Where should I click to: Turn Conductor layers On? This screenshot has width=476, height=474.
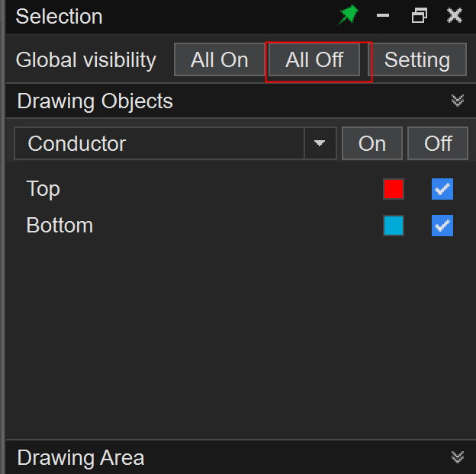pos(372,143)
